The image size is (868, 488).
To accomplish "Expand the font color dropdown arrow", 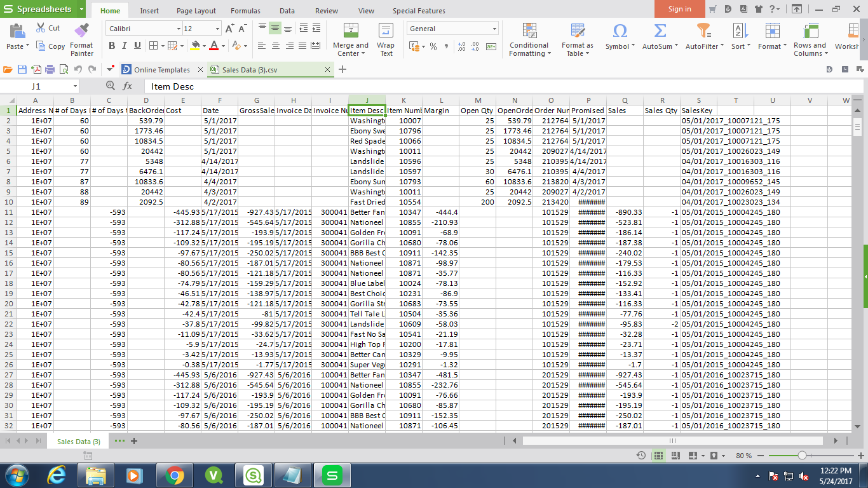I will point(223,46).
